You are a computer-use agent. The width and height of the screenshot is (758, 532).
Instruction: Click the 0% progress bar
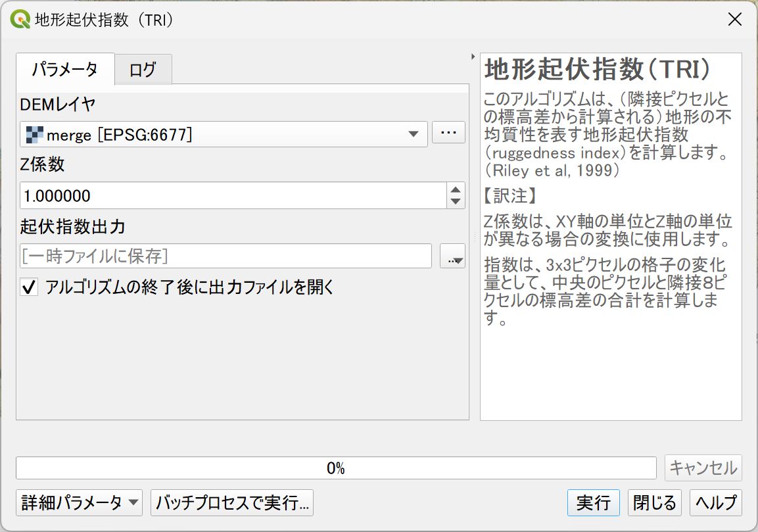point(336,468)
